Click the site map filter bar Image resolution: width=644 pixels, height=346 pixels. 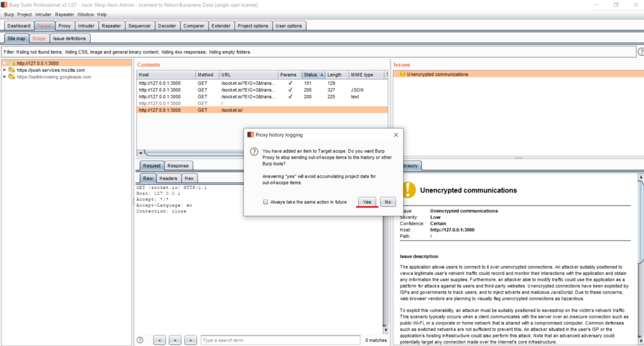click(319, 52)
